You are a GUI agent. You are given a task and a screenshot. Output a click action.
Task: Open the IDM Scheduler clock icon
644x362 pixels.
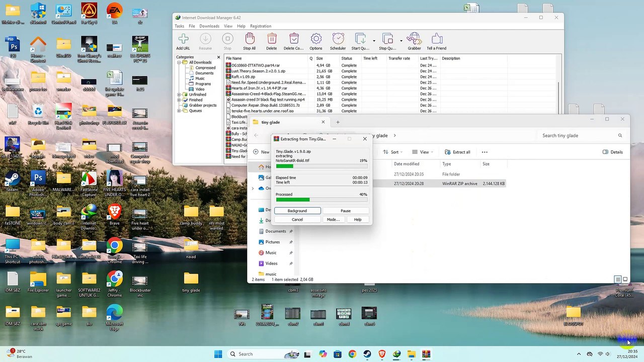(x=338, y=42)
